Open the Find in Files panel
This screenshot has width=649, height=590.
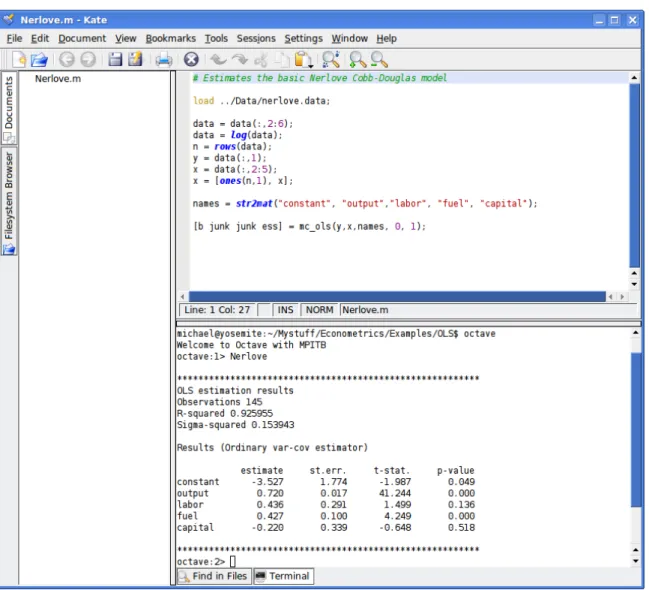click(214, 576)
